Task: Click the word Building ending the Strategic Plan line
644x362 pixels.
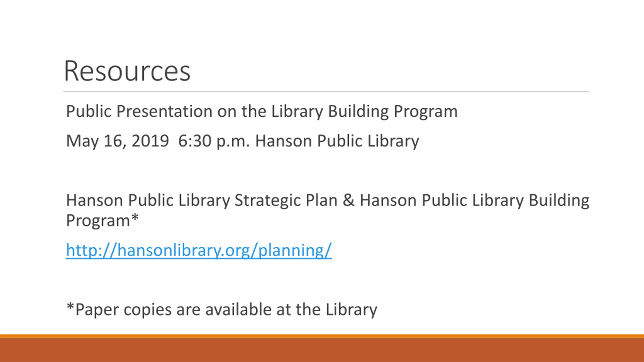Action: (559, 200)
